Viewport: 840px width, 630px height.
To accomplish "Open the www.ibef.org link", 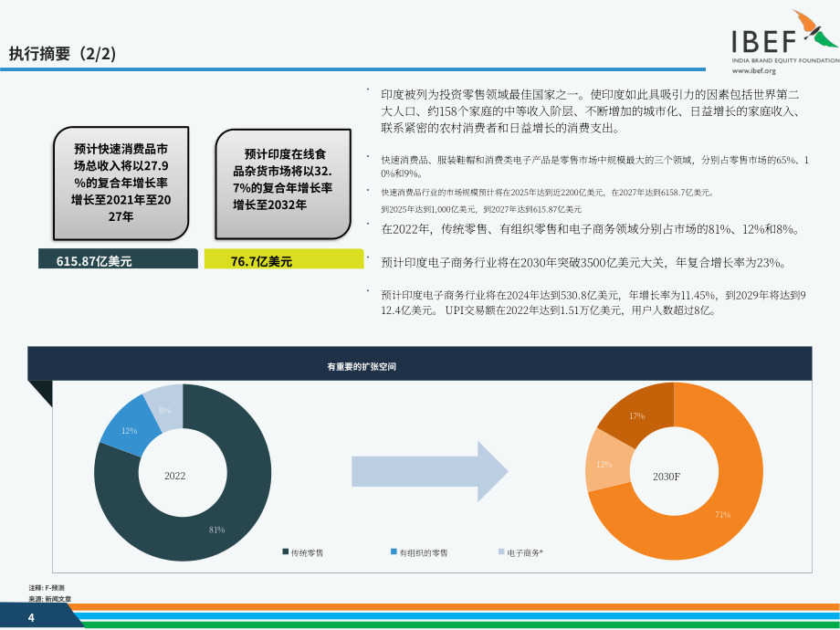I will [x=754, y=70].
